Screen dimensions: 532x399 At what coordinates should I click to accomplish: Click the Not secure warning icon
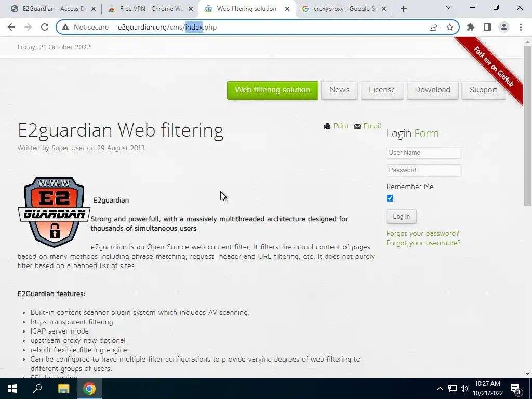pyautogui.click(x=65, y=27)
